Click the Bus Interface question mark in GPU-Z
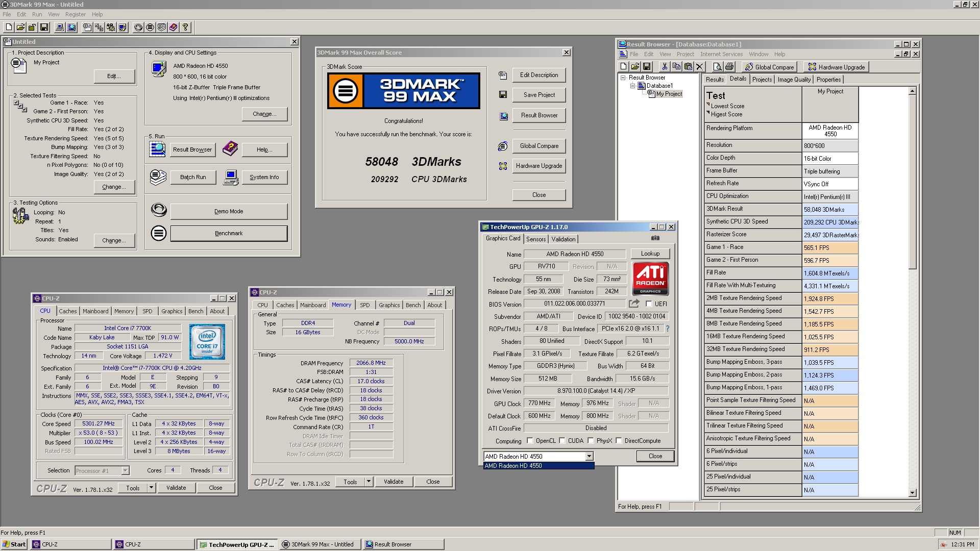The height and width of the screenshot is (551, 980). [x=668, y=329]
